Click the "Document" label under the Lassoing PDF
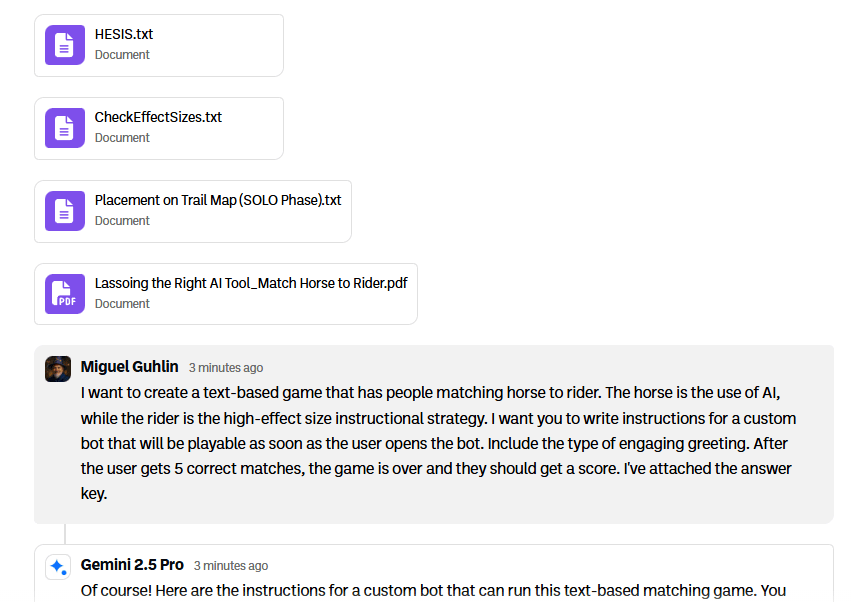Viewport: 851px width, 602px height. pos(122,304)
